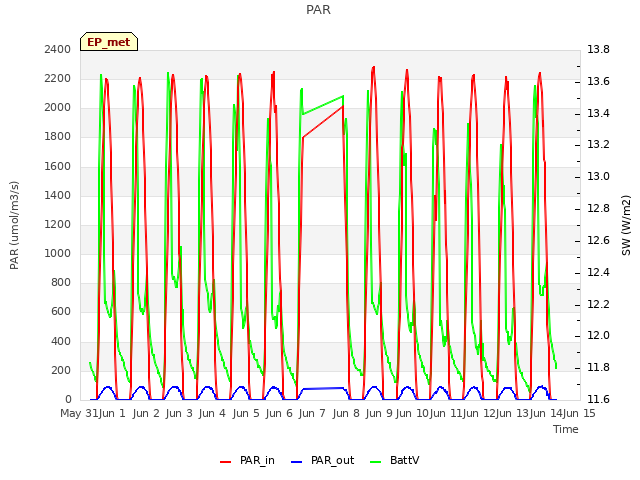Click the red PAR_in legend swatch
This screenshot has height=480, width=640.
click(x=226, y=462)
